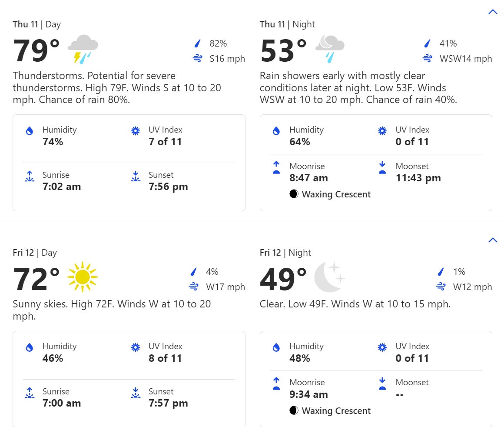This screenshot has height=427, width=504.
Task: Click the Thursday night rain cloud icon
Action: click(x=330, y=49)
